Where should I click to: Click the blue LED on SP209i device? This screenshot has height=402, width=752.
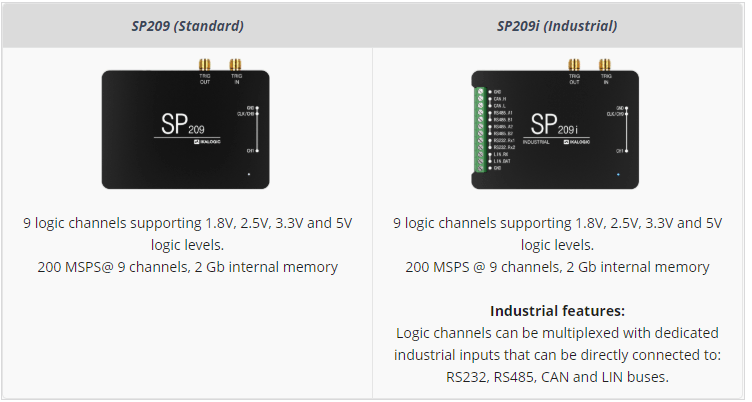click(x=619, y=175)
